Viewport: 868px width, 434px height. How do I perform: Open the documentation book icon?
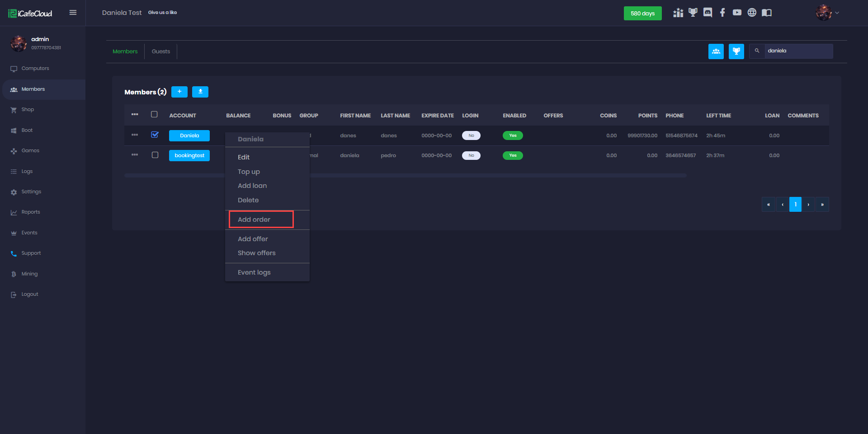[x=767, y=13]
